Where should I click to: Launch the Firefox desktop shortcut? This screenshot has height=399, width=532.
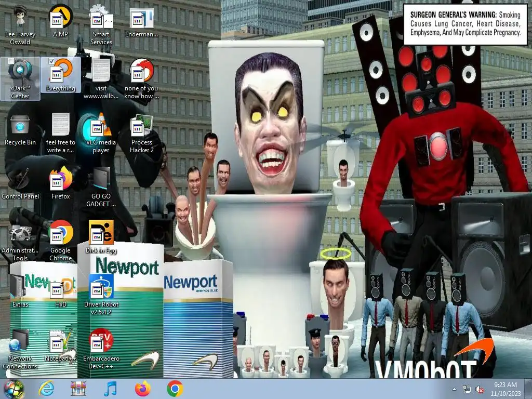tap(60, 183)
